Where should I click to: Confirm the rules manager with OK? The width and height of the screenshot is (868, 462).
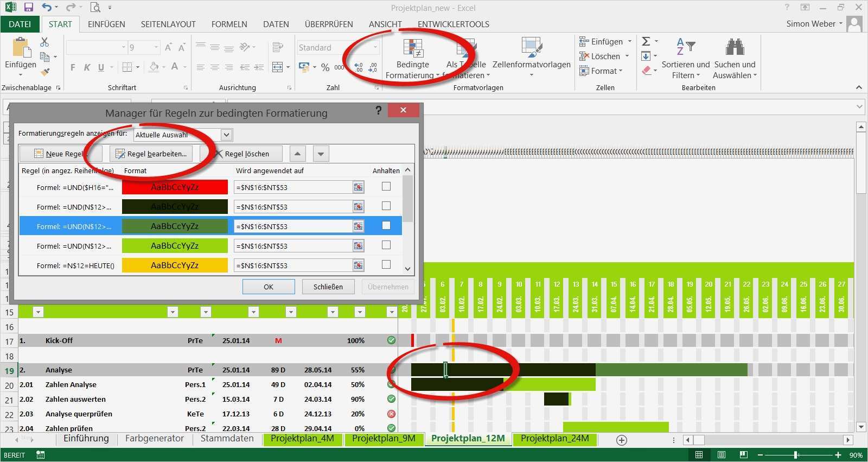269,287
